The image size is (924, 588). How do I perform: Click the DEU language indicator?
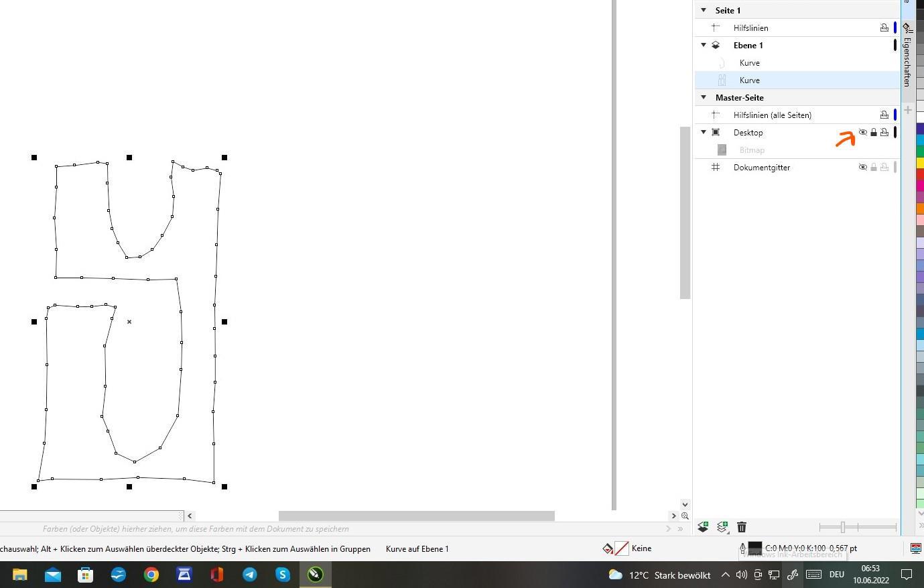[x=837, y=575]
